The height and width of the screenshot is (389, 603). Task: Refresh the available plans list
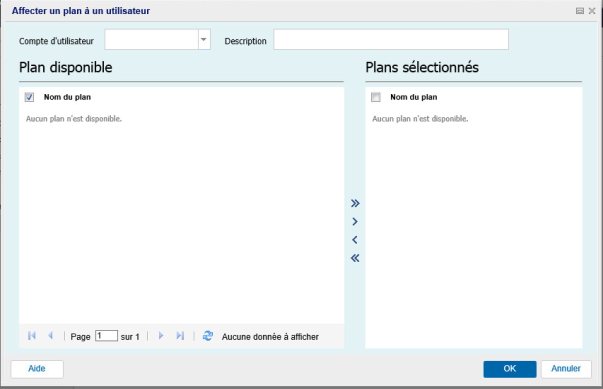208,336
